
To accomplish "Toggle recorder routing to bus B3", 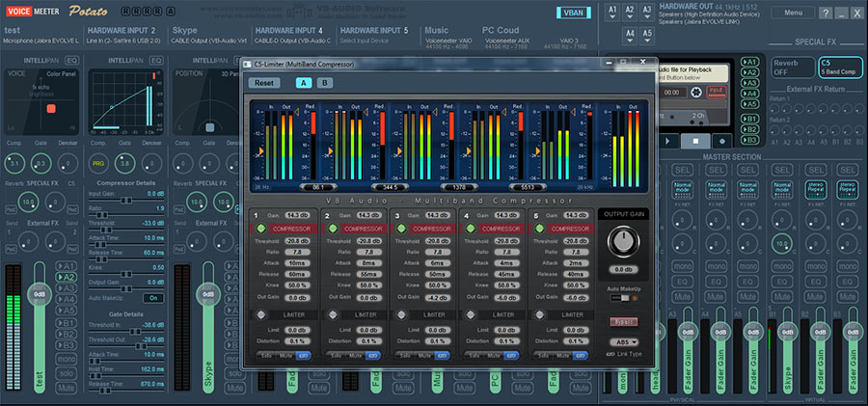I will pos(749,140).
